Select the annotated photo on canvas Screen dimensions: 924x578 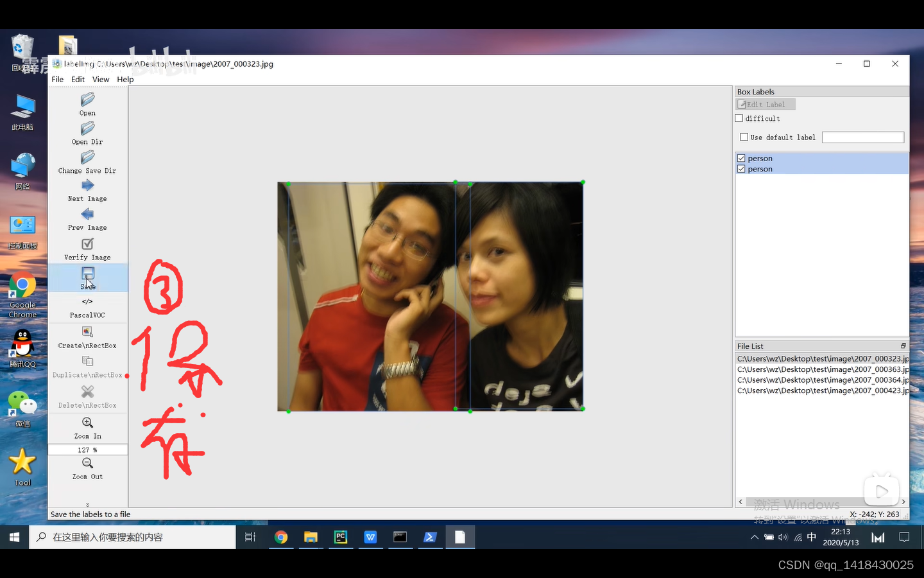430,296
